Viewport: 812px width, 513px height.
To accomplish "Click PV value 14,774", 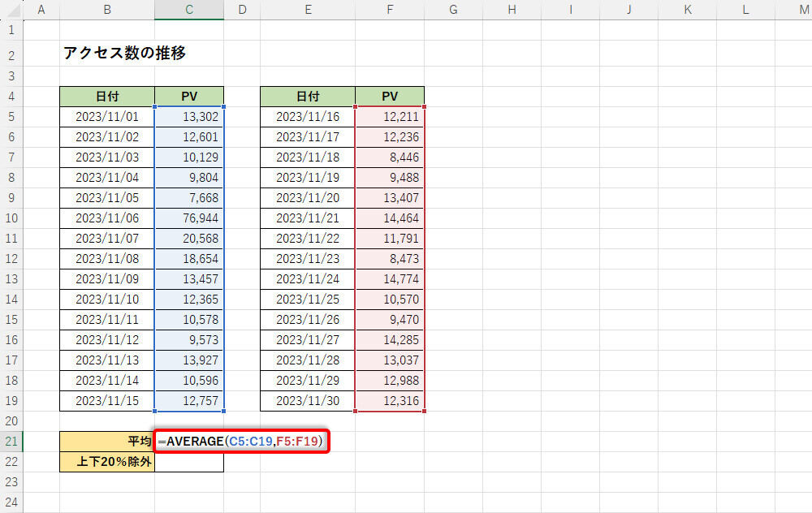I will 390,279.
